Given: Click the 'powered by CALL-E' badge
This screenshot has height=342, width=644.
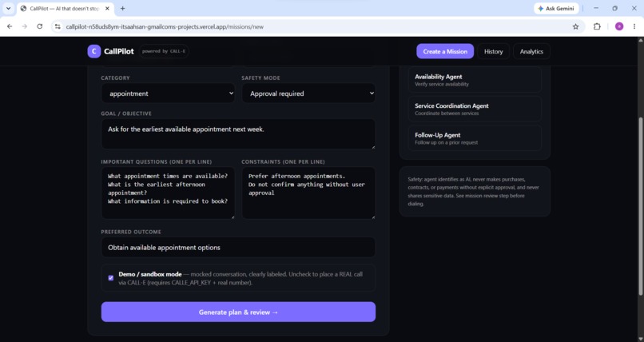Looking at the screenshot, I should (164, 51).
